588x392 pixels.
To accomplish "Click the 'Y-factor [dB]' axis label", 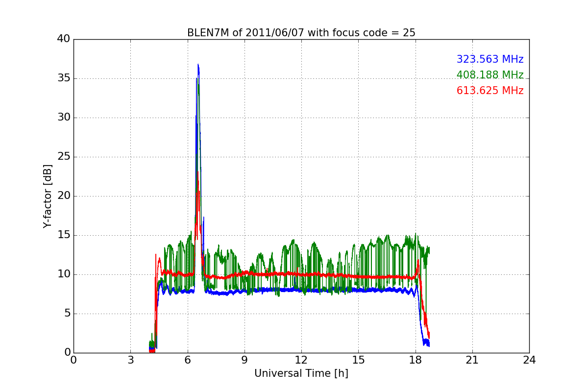I will [x=48, y=196].
